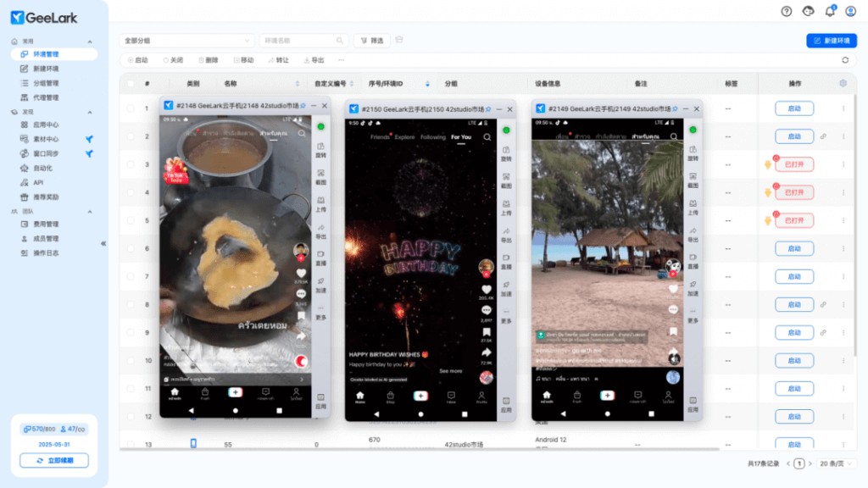Tap the TikTok search icon in phone #2150
This screenshot has width=868, height=488.
point(487,136)
